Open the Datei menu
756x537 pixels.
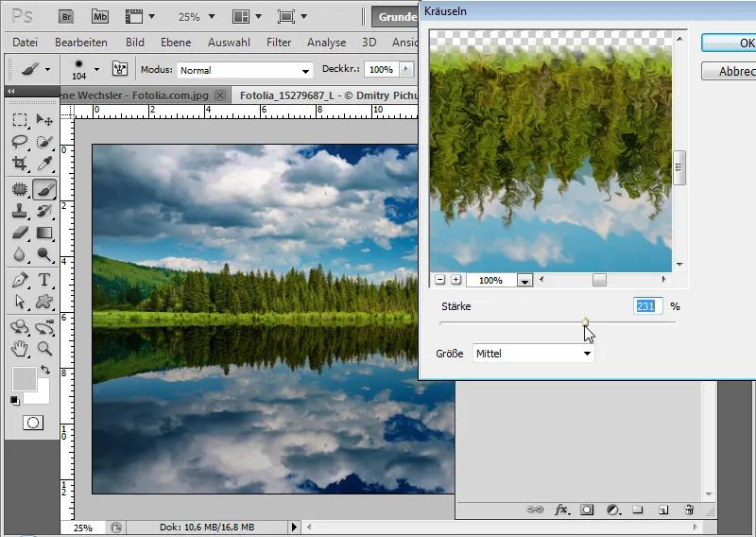pos(26,43)
